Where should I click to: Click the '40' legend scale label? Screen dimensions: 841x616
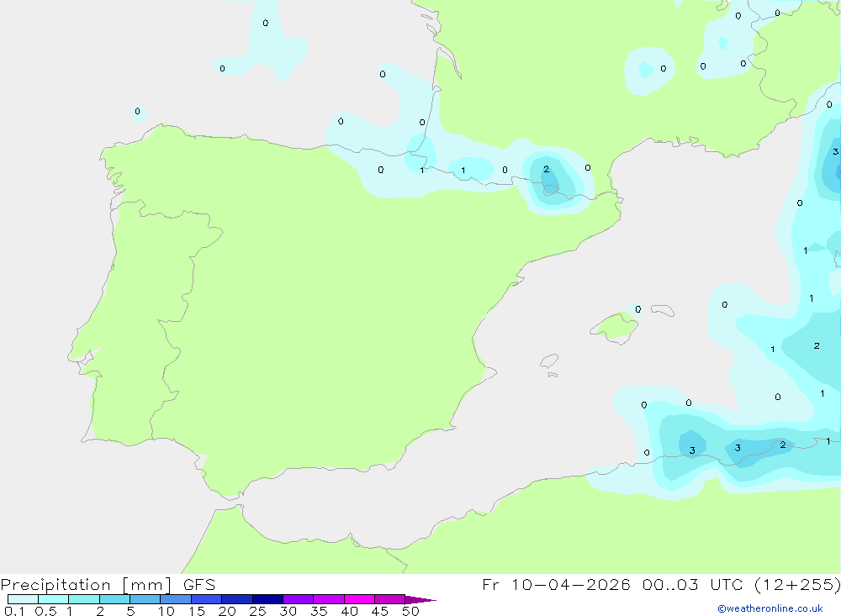click(349, 611)
